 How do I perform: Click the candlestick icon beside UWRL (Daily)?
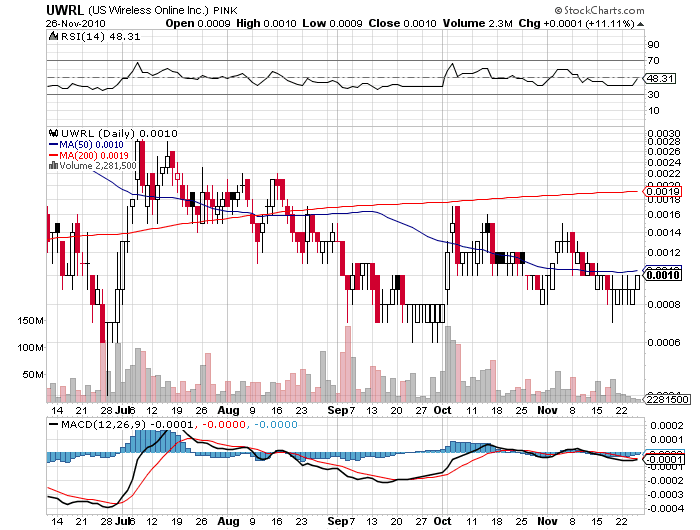click(54, 133)
